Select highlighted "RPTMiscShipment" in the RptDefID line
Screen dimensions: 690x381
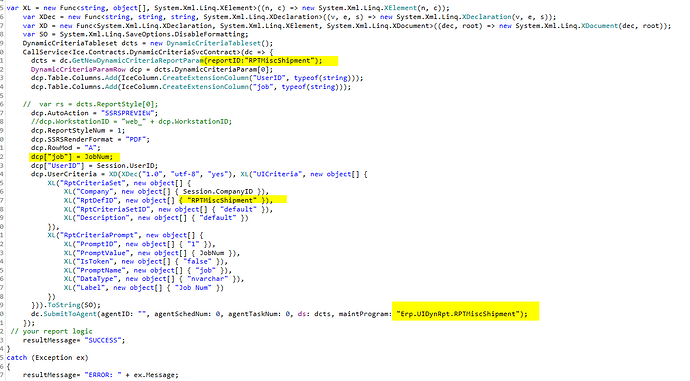click(x=222, y=201)
